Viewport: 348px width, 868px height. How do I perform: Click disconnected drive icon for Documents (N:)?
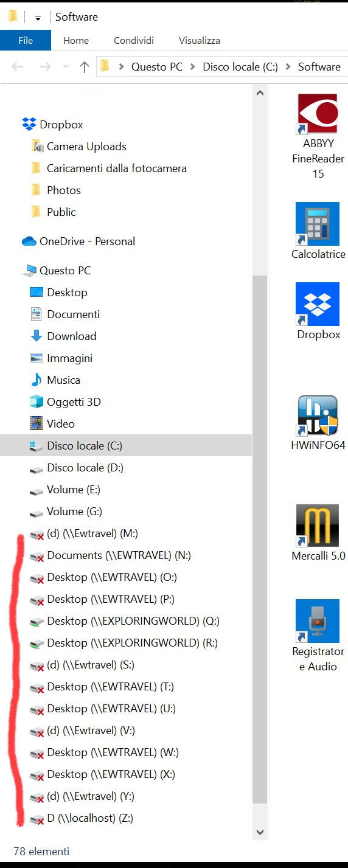[37, 556]
